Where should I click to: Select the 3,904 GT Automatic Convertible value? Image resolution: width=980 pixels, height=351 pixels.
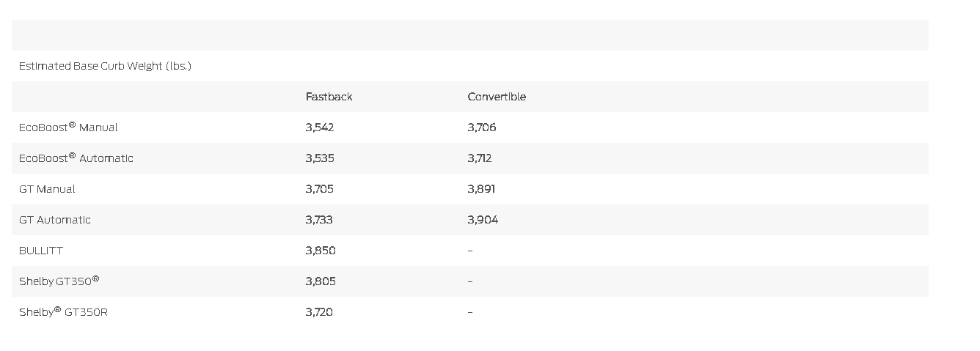483,220
